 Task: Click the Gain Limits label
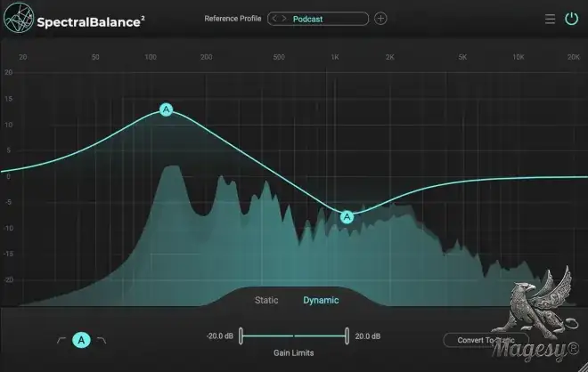click(x=294, y=353)
